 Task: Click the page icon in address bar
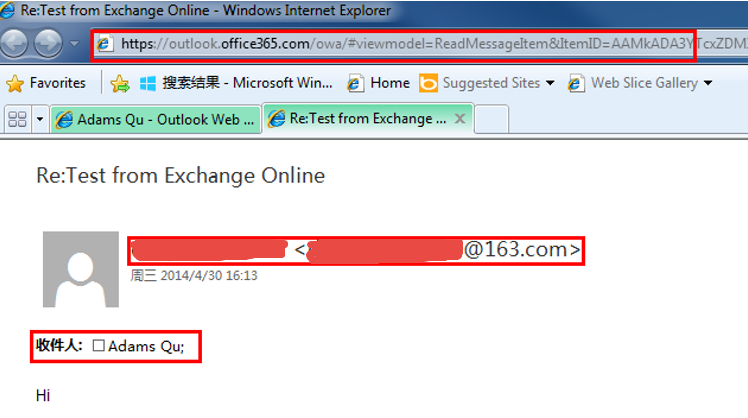104,44
